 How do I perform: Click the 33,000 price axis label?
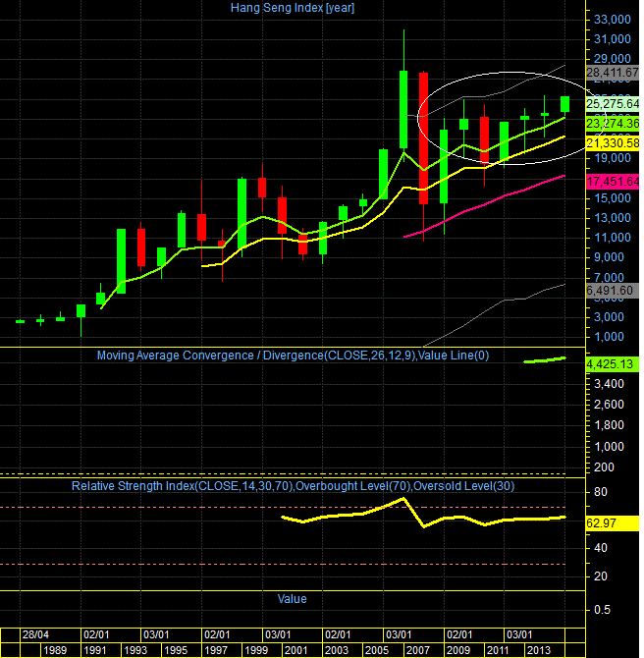click(x=613, y=20)
